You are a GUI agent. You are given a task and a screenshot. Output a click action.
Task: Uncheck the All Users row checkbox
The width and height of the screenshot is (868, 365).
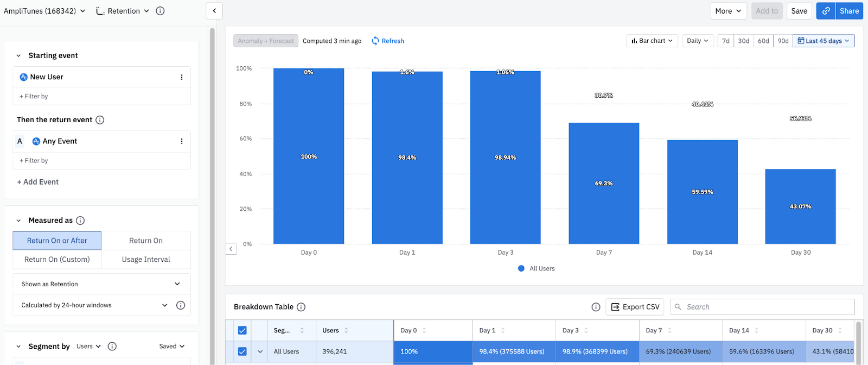pyautogui.click(x=242, y=351)
